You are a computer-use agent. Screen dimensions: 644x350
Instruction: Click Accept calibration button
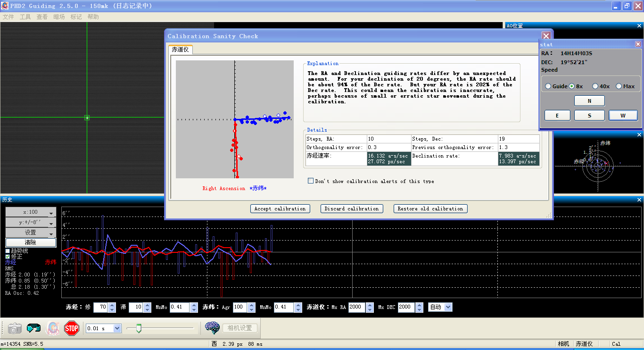(x=280, y=208)
